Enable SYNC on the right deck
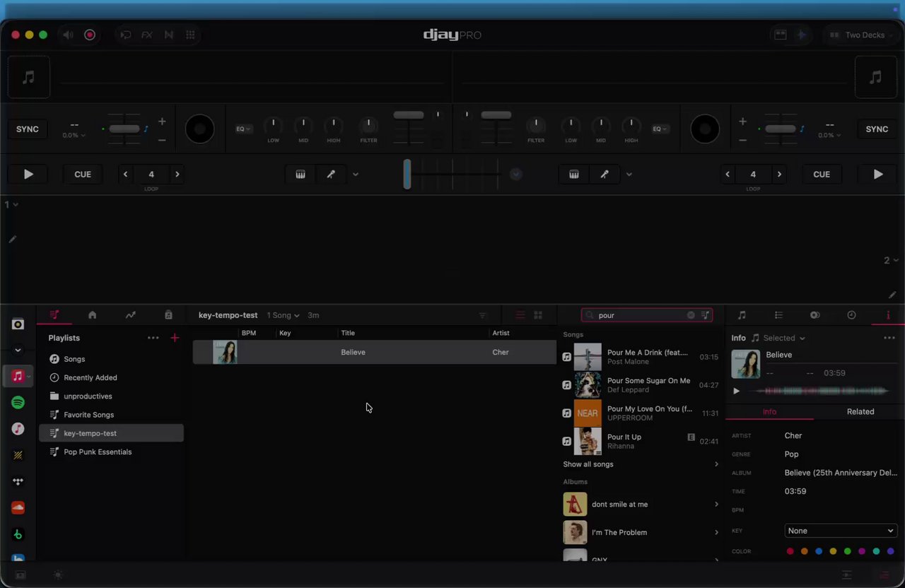This screenshot has width=905, height=588. 877,129
